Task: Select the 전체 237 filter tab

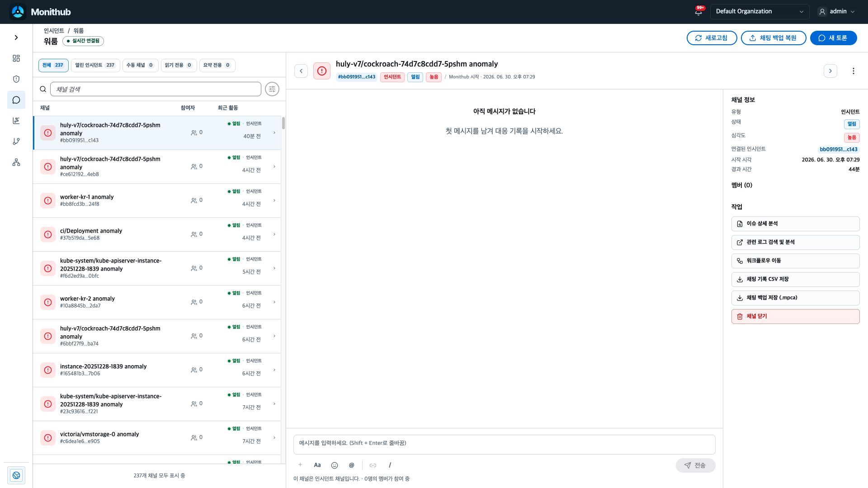Action: click(53, 65)
